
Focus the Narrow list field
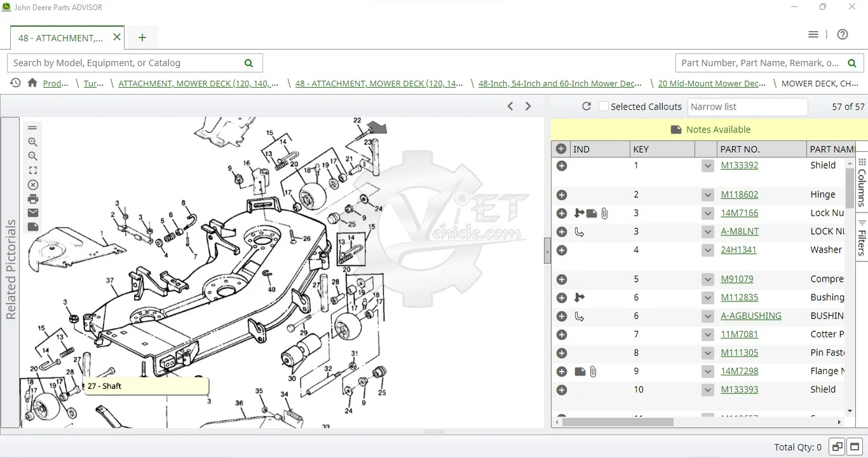747,107
